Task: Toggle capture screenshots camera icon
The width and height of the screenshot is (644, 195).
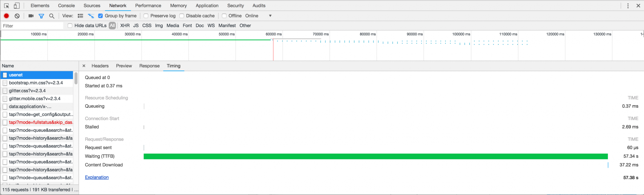Action: (x=31, y=16)
